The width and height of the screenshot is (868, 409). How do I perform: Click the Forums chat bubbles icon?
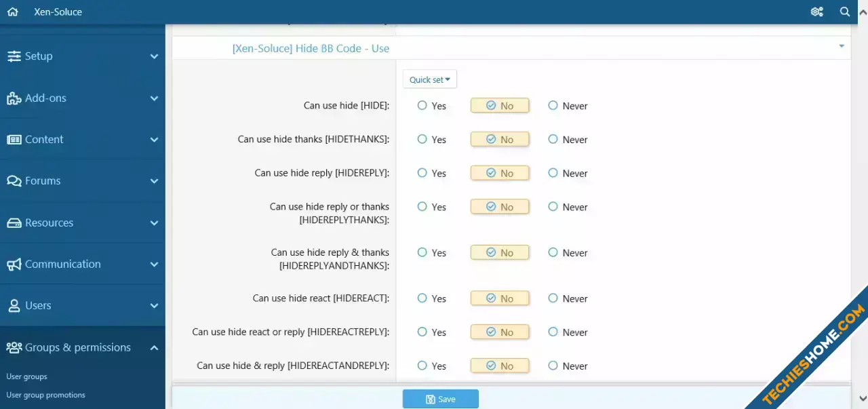(14, 181)
